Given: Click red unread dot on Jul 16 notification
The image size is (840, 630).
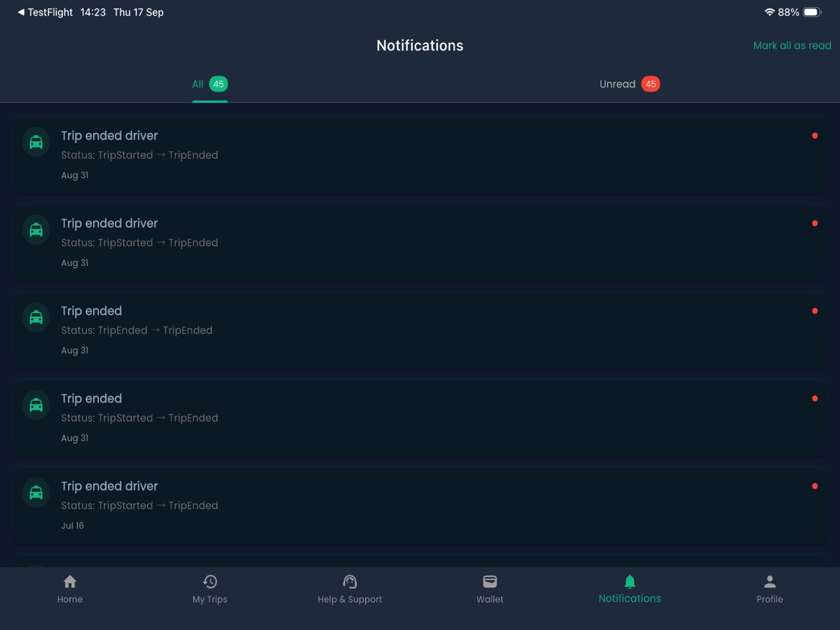Looking at the screenshot, I should tap(815, 486).
